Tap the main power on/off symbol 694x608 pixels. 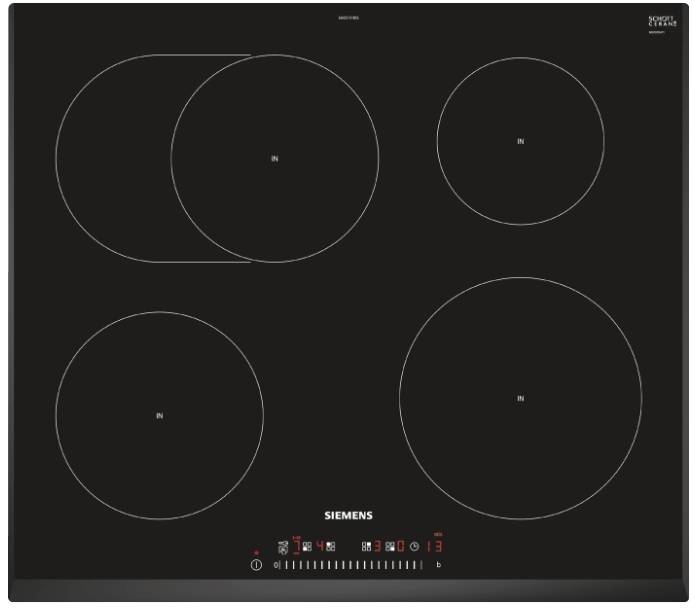[256, 565]
